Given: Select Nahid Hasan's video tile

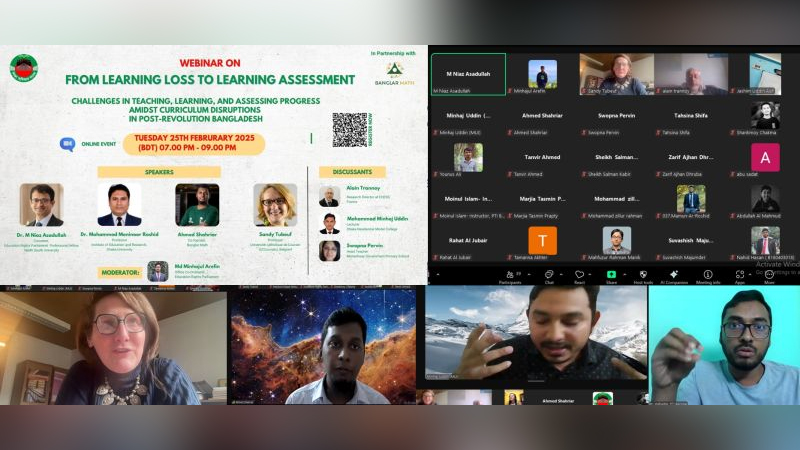Looking at the screenshot, I should click(x=764, y=241).
